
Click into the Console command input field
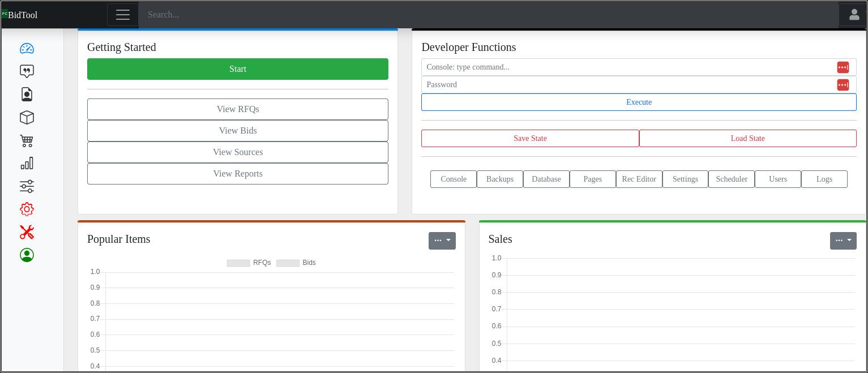628,67
